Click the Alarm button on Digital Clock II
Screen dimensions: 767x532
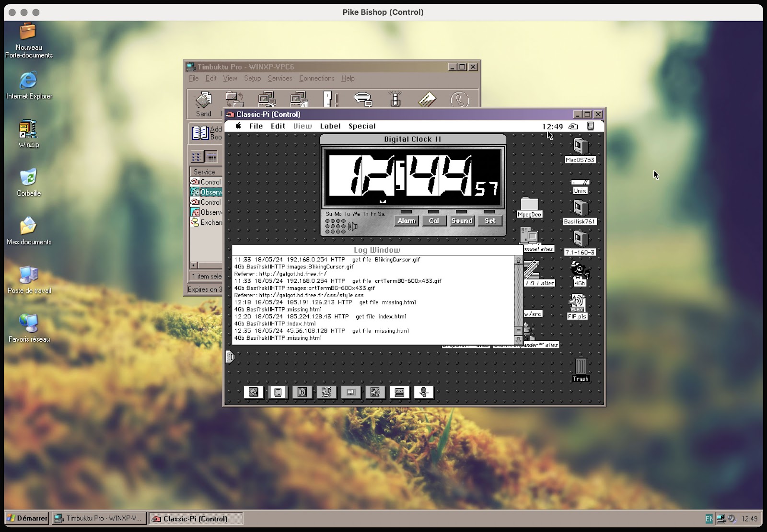pos(406,220)
